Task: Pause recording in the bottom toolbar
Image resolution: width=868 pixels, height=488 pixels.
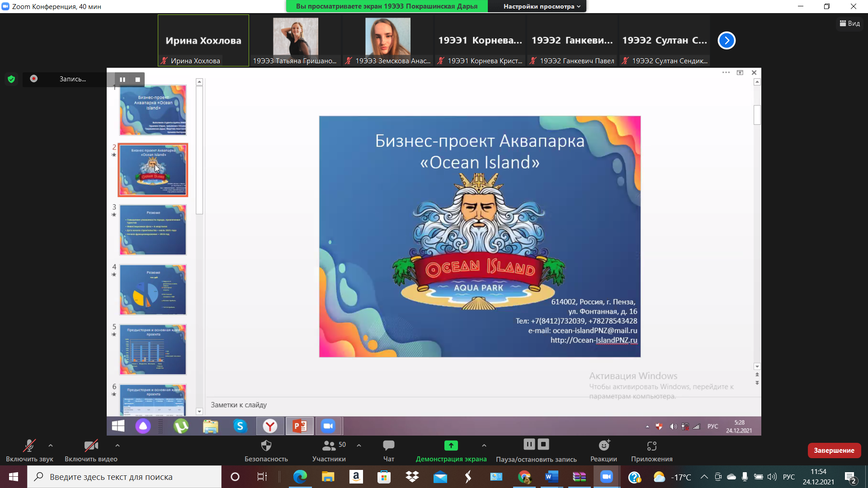Action: click(529, 444)
